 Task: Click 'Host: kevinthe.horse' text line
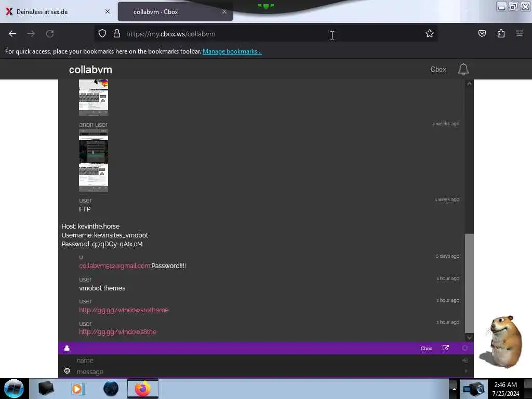[90, 227]
